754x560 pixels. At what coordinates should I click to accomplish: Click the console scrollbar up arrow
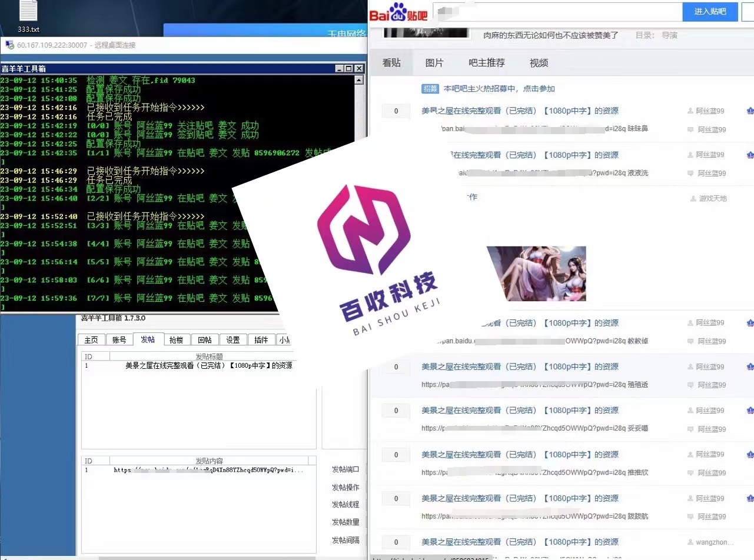[358, 79]
